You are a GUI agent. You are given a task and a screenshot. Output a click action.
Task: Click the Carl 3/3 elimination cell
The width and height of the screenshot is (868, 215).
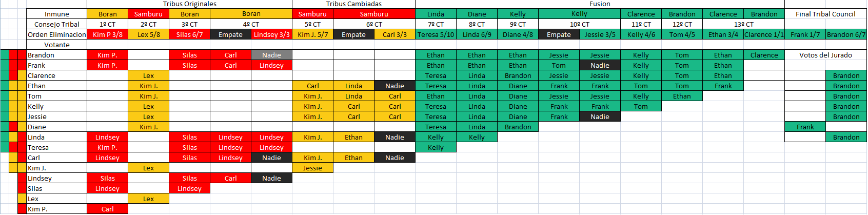[395, 35]
